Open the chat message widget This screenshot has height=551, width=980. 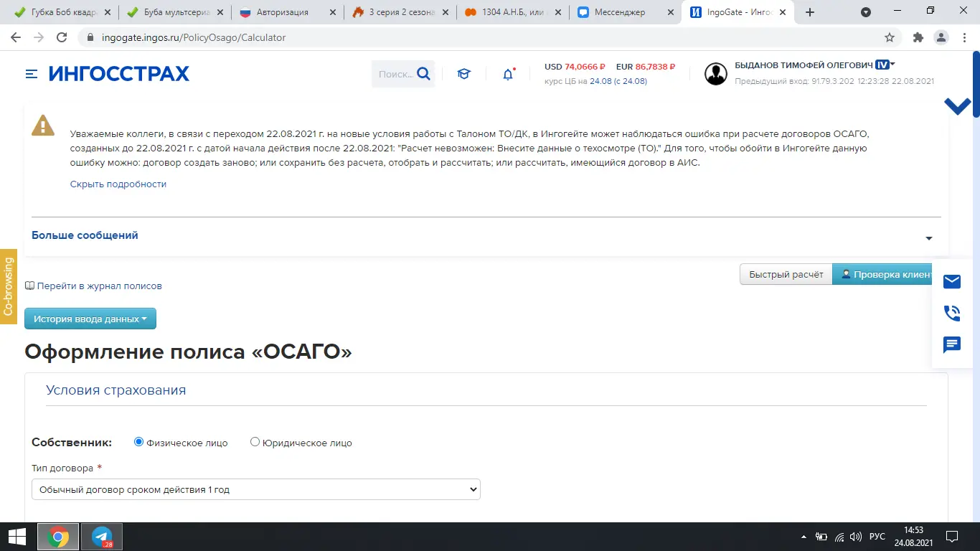point(952,345)
